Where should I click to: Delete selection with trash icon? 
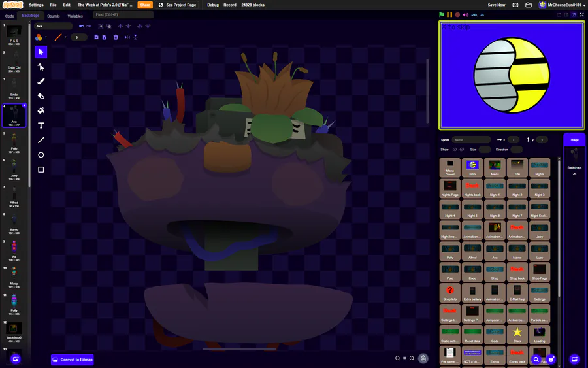click(116, 37)
